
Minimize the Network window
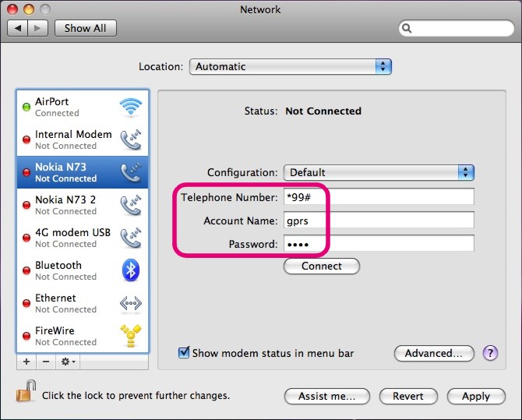29,9
